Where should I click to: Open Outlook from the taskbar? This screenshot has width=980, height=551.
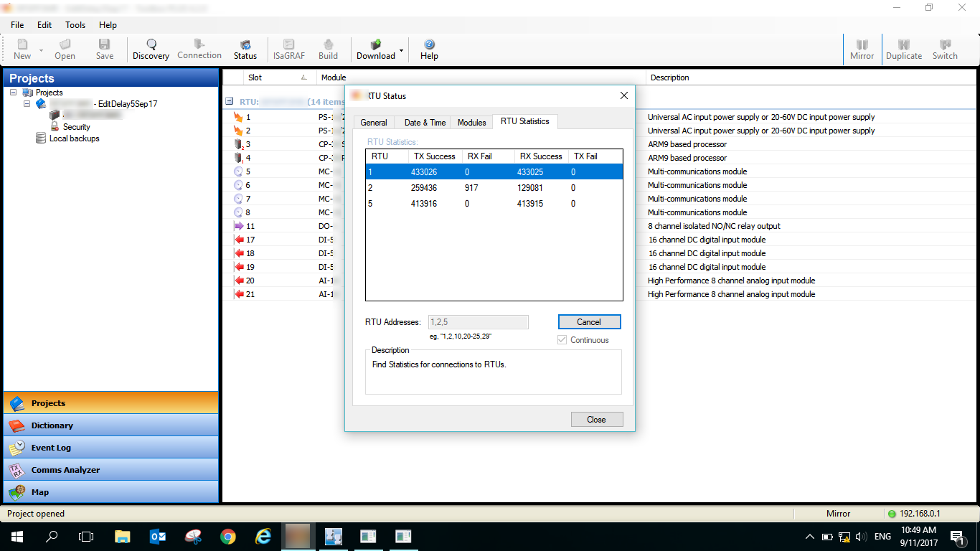pos(158,537)
